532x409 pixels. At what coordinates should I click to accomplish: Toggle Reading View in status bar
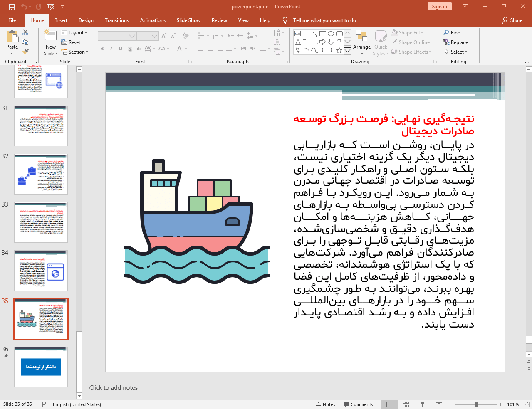422,404
